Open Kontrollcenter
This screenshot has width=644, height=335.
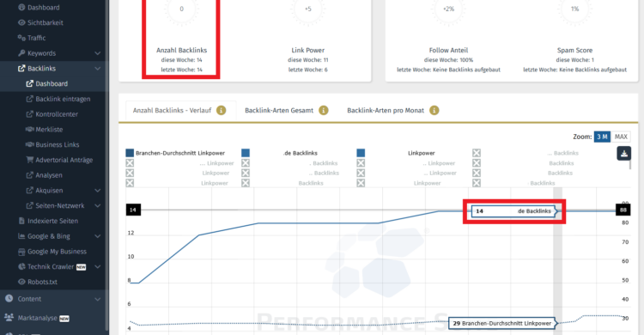tap(52, 114)
